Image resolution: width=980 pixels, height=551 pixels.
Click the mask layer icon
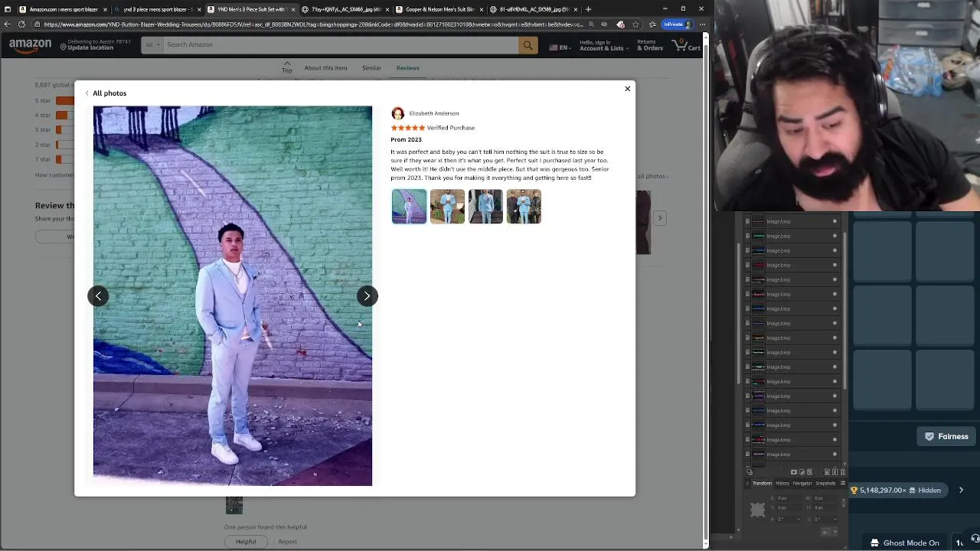pos(794,472)
